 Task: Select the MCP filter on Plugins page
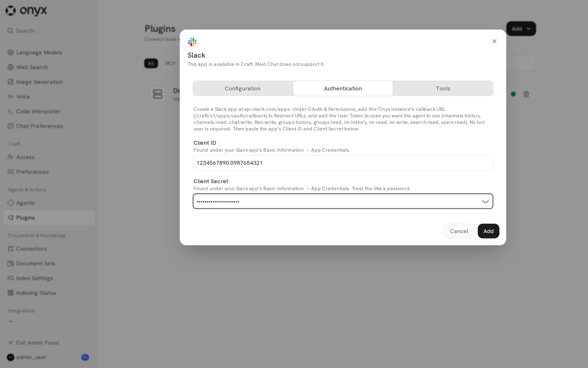(x=170, y=63)
